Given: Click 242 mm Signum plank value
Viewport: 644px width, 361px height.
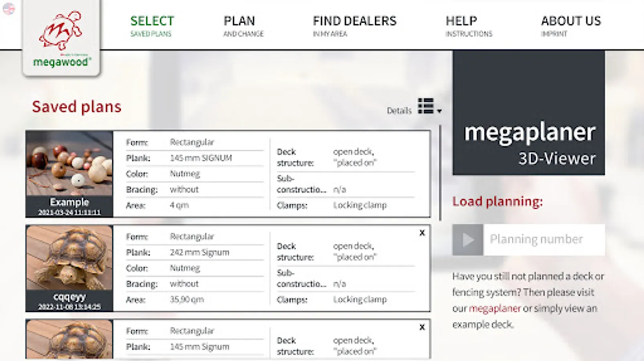Looking at the screenshot, I should coord(200,252).
